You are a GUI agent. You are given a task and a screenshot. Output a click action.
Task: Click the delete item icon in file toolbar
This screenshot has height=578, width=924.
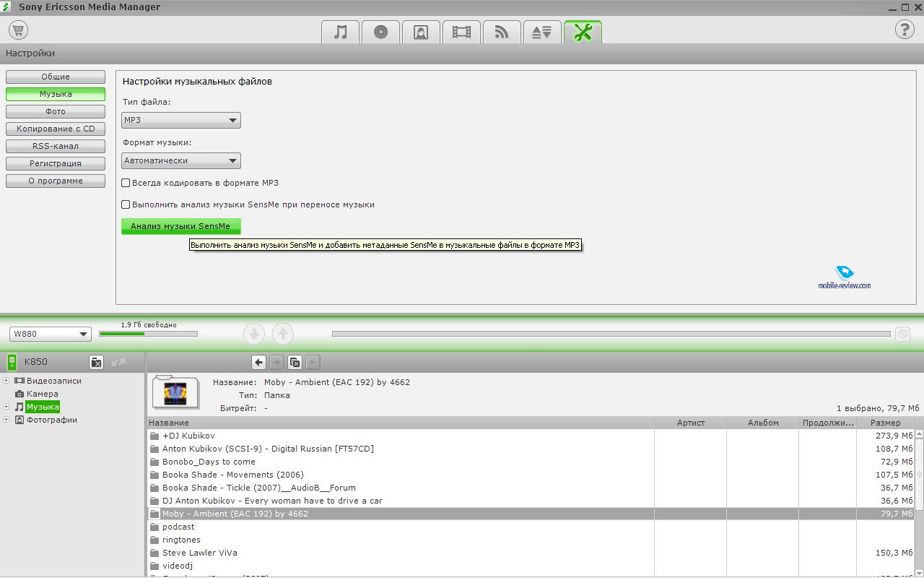point(295,363)
